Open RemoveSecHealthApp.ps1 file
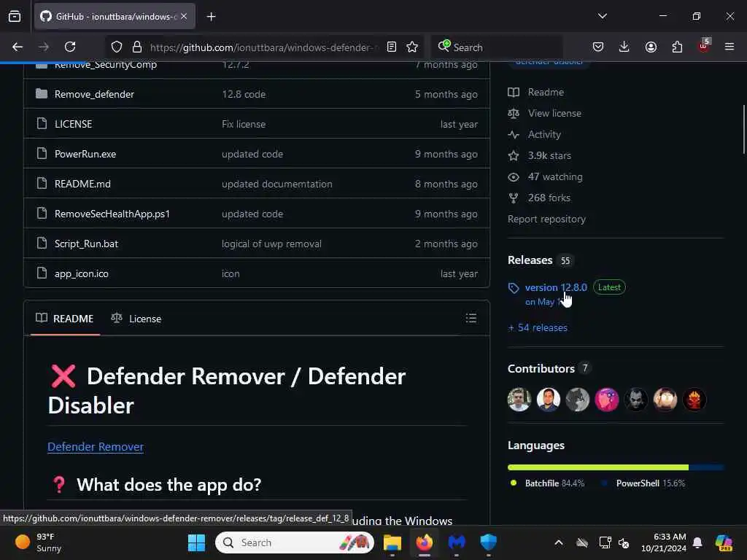Viewport: 747px width, 560px height. coord(112,214)
